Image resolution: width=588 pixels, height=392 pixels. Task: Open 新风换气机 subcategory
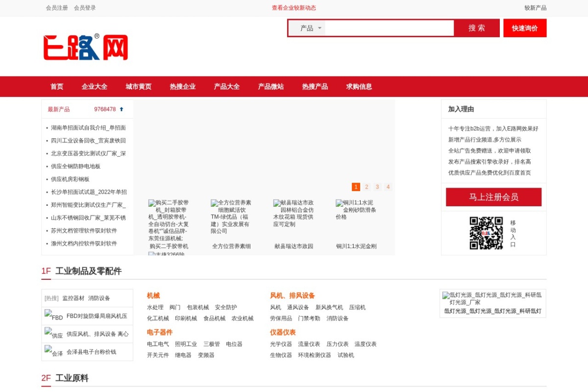coord(329,308)
